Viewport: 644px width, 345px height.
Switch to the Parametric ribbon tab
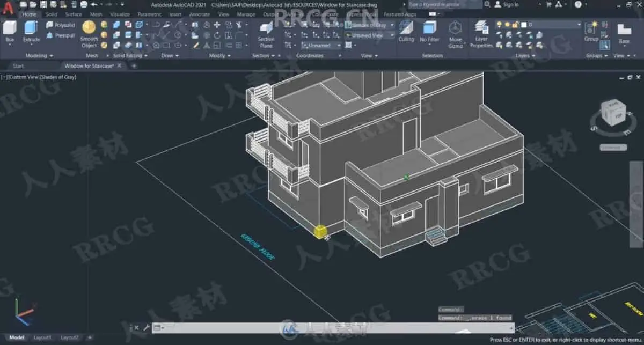tap(149, 14)
